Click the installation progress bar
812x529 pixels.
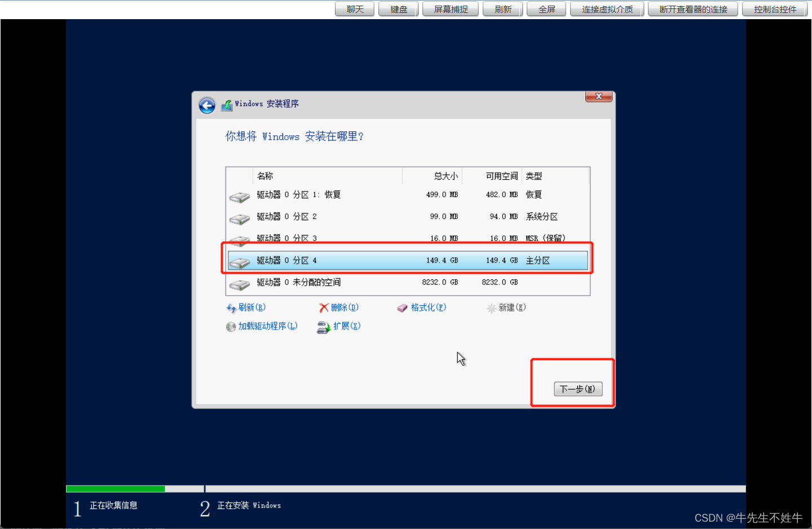pos(406,488)
